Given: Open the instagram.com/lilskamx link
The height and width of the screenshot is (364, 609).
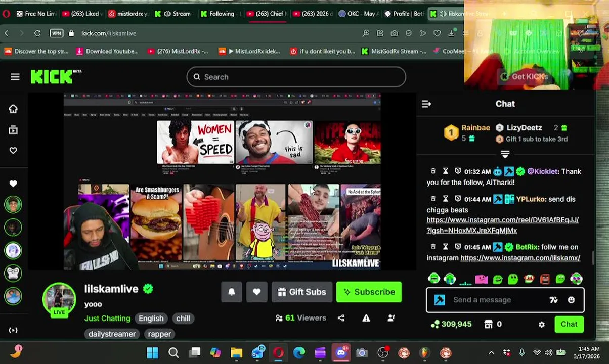Looking at the screenshot, I should [x=520, y=258].
